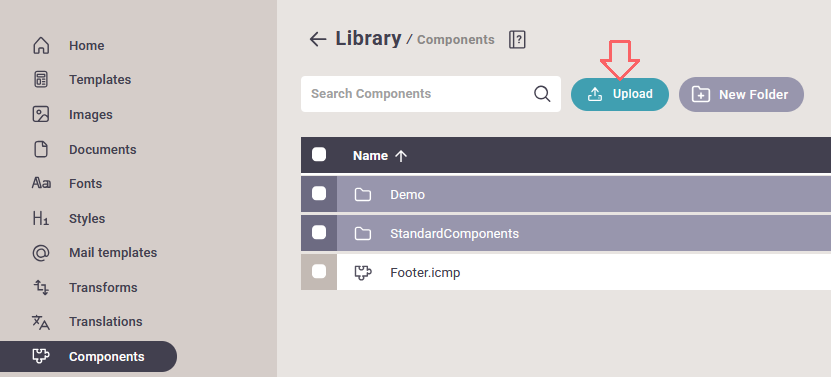The width and height of the screenshot is (831, 377).
Task: Open the Styles H1 icon
Action: (x=41, y=218)
